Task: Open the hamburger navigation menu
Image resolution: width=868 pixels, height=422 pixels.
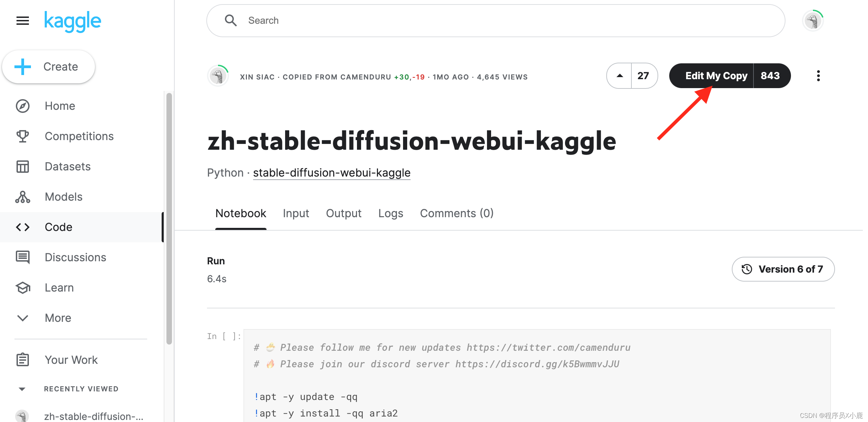Action: tap(22, 21)
